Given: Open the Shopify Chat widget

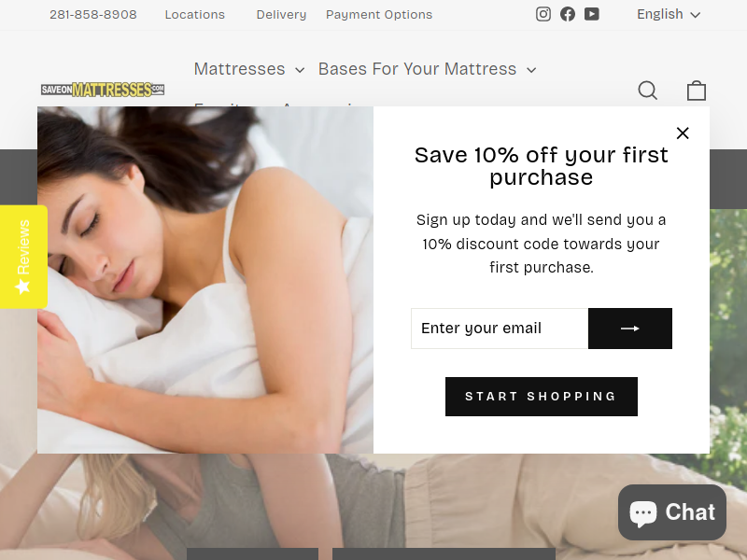Looking at the screenshot, I should click(x=672, y=512).
